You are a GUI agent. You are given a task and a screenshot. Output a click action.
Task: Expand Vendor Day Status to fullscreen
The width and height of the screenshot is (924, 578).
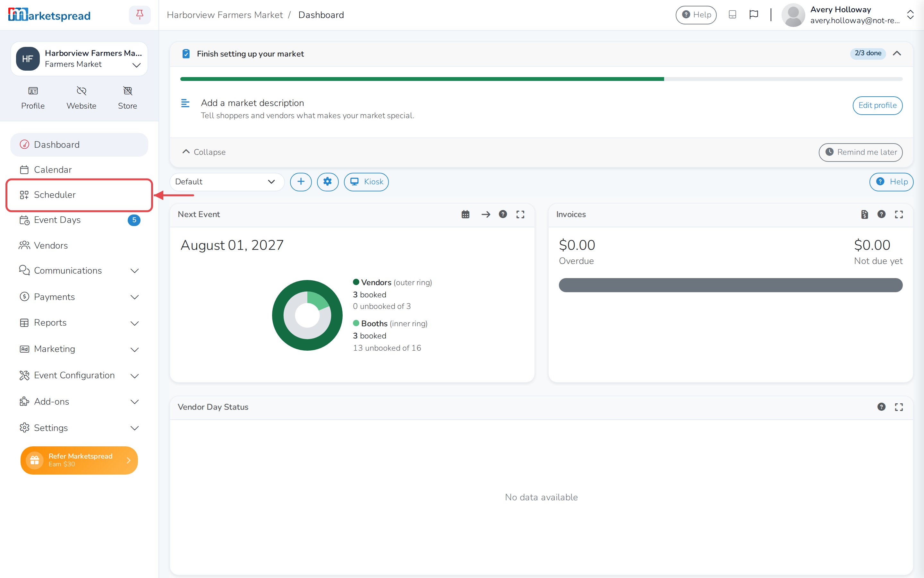click(899, 407)
